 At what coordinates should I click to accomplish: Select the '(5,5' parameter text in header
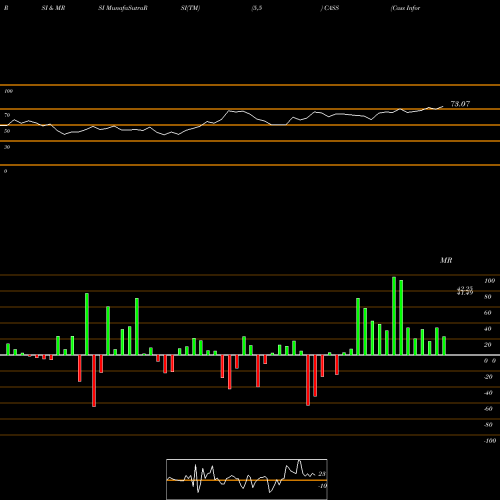(x=257, y=8)
